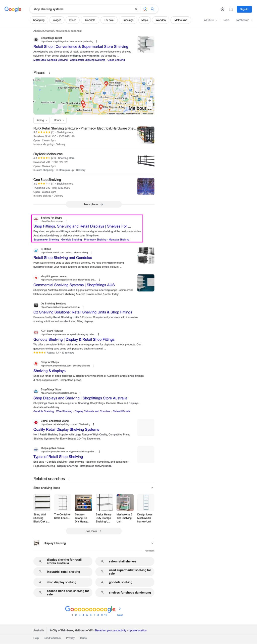Click the Next results page link
Viewport: 257px width, 644px height.
120,615
